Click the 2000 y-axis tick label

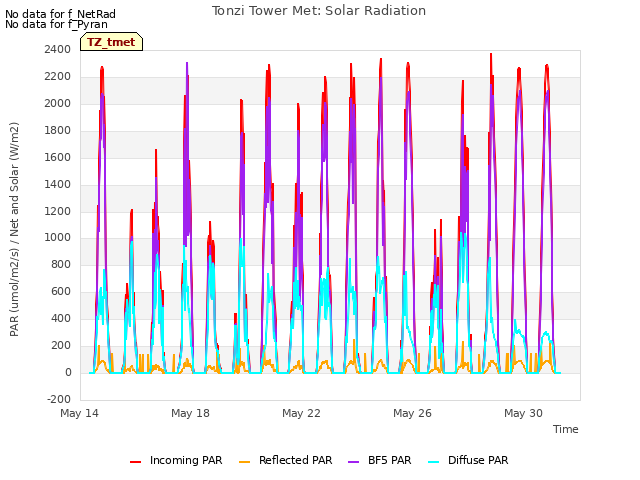tap(58, 103)
